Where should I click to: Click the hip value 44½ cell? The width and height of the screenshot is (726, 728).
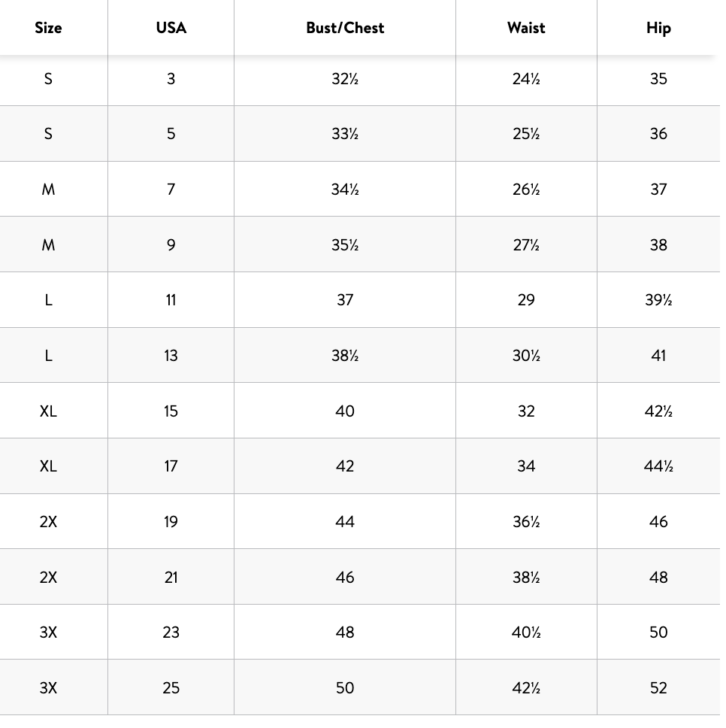click(x=658, y=466)
